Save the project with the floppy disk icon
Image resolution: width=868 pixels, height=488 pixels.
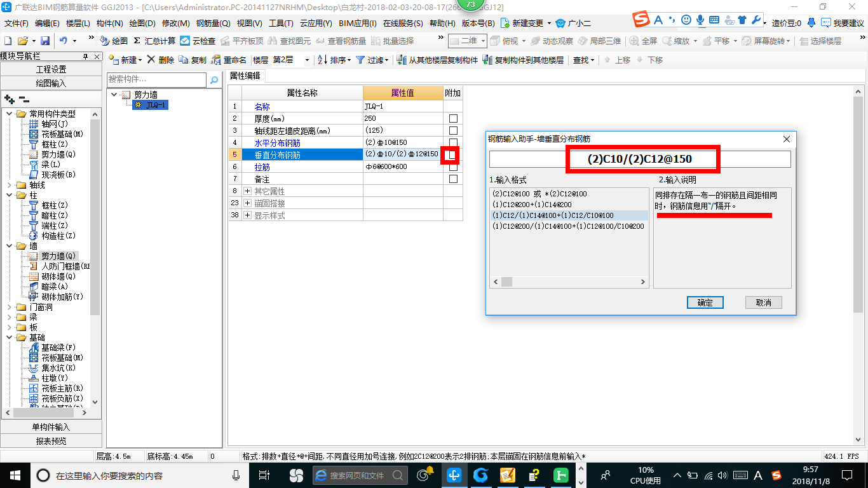[45, 41]
